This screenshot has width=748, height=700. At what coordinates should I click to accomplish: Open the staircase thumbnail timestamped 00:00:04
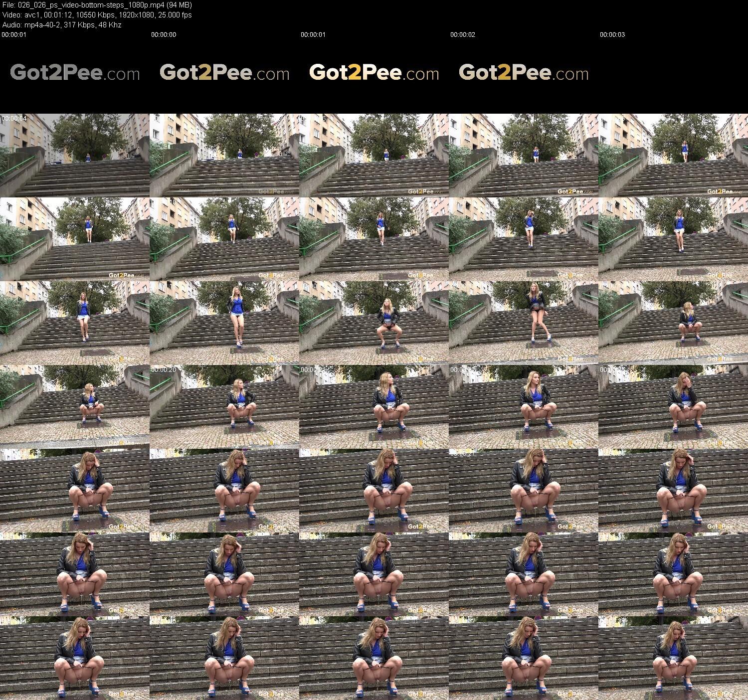(75, 155)
